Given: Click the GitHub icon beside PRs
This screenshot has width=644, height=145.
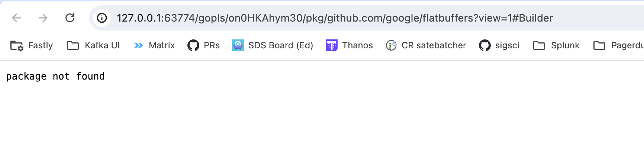Looking at the screenshot, I should click(x=193, y=45).
